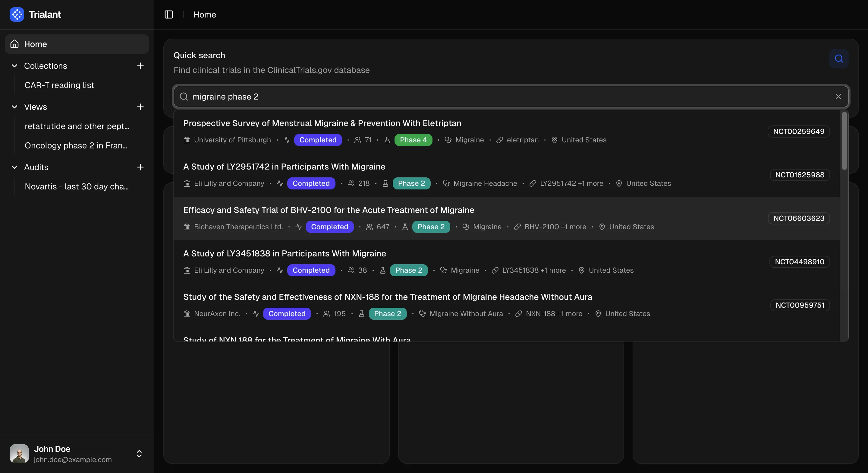Click into the migraine phase 2 search field
This screenshot has width=868, height=473.
(511, 97)
